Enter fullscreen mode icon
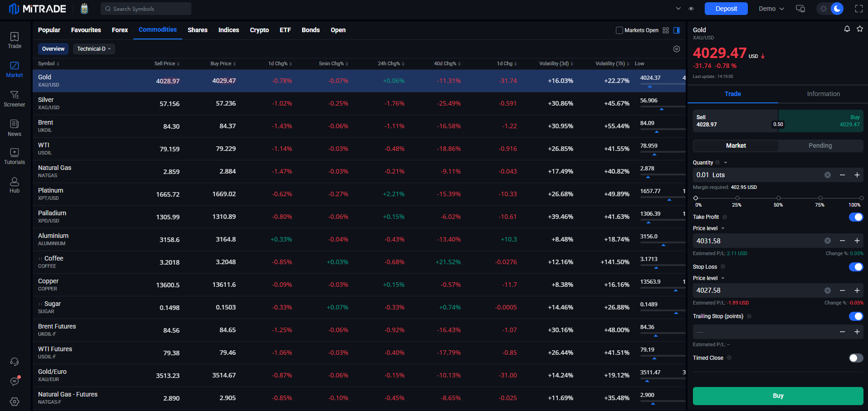The image size is (868, 411). tap(858, 9)
